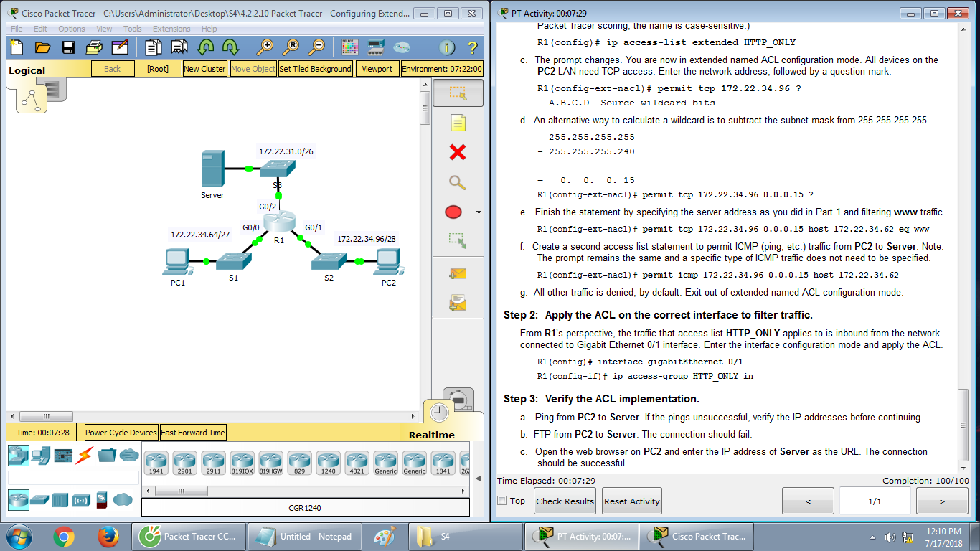Open the File menu
980x551 pixels.
coord(17,29)
